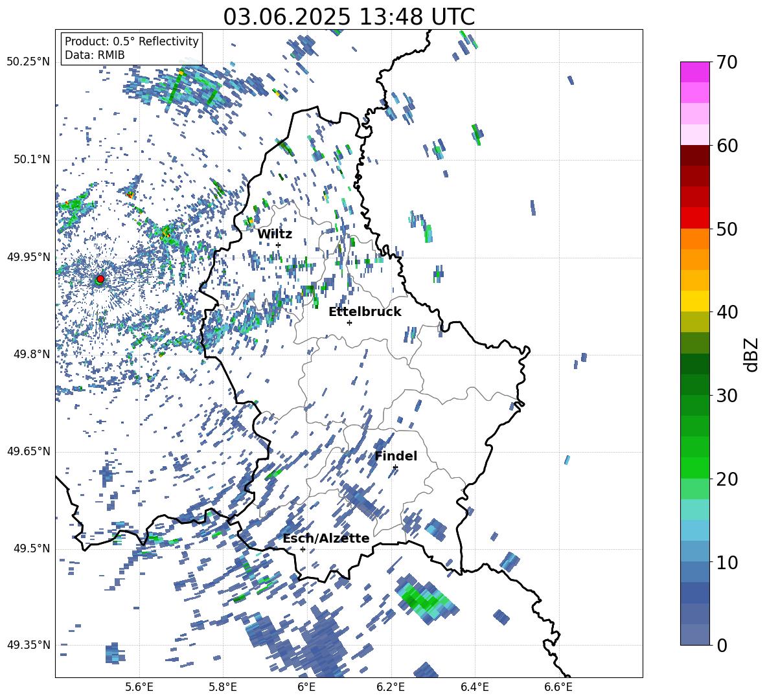The height and width of the screenshot is (700, 767).
Task: Click the bright red 50 dBZ colorbar segment
Action: pyautogui.click(x=694, y=218)
